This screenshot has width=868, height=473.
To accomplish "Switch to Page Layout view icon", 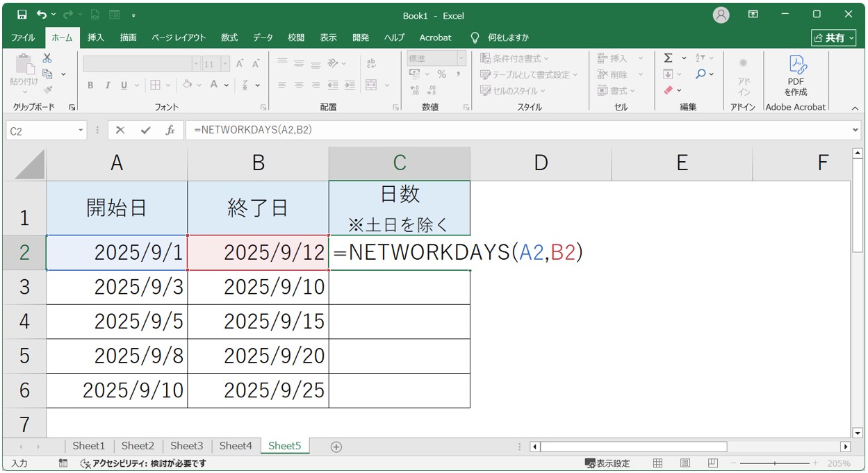I will pos(685,463).
